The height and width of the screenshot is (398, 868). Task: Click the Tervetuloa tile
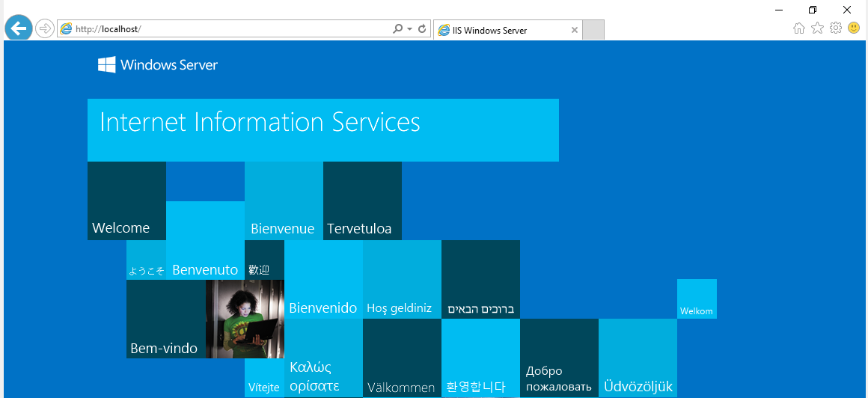pyautogui.click(x=362, y=201)
